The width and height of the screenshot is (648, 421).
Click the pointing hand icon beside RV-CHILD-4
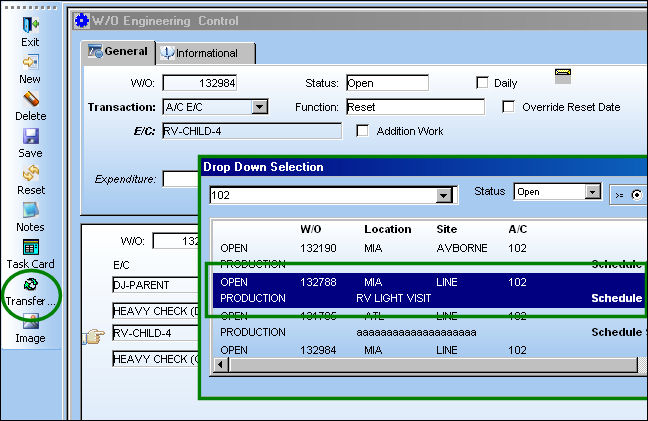point(94,336)
